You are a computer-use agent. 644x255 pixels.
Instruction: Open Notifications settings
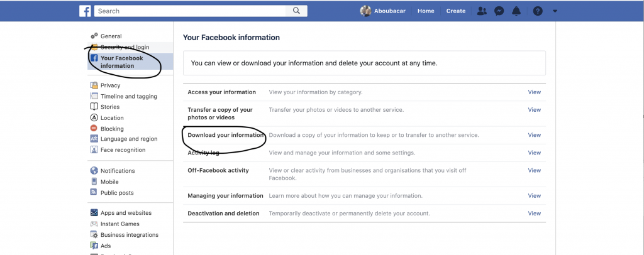click(x=118, y=171)
